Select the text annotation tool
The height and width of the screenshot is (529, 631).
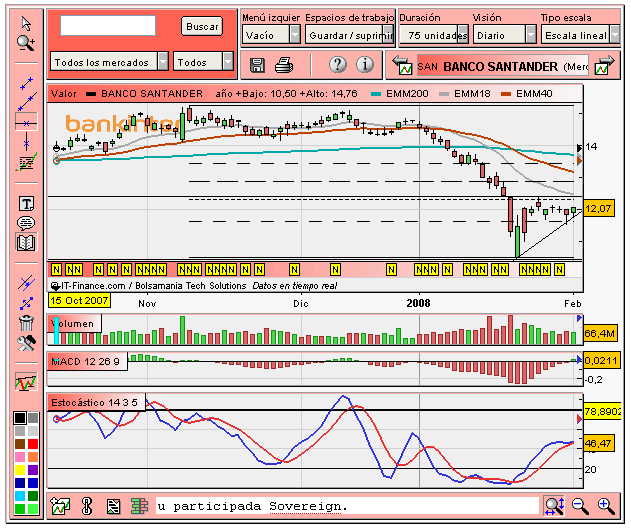point(26,204)
